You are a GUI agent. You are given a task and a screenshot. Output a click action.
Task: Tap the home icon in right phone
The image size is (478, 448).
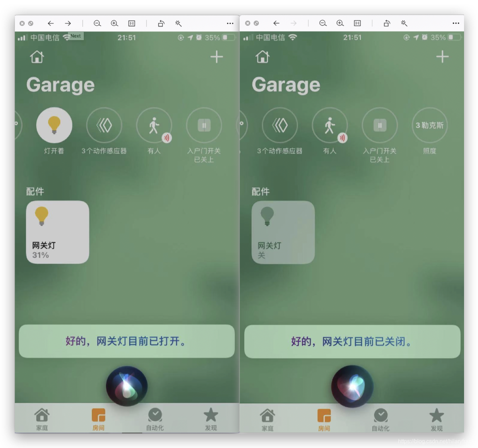click(262, 57)
